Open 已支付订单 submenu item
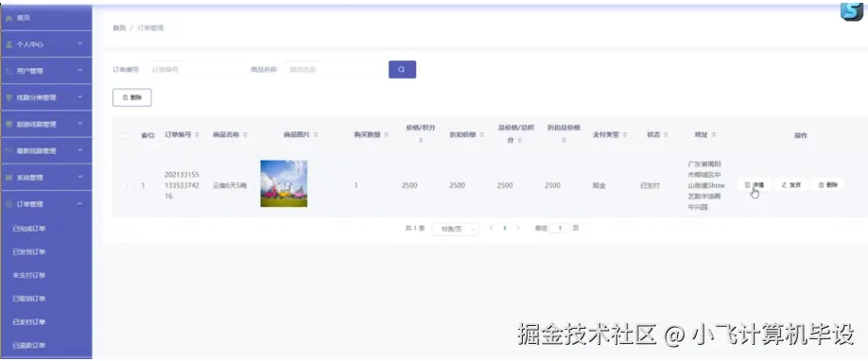The image size is (868, 361). tap(28, 321)
